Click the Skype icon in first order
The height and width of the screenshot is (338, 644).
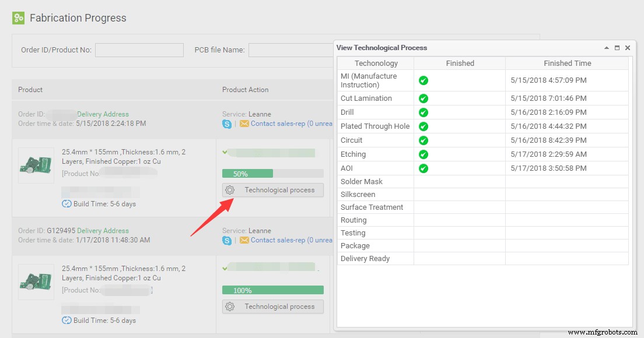226,124
